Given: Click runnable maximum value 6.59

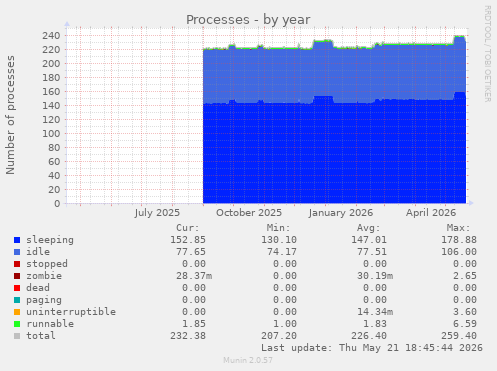Looking at the screenshot, I should point(465,324).
